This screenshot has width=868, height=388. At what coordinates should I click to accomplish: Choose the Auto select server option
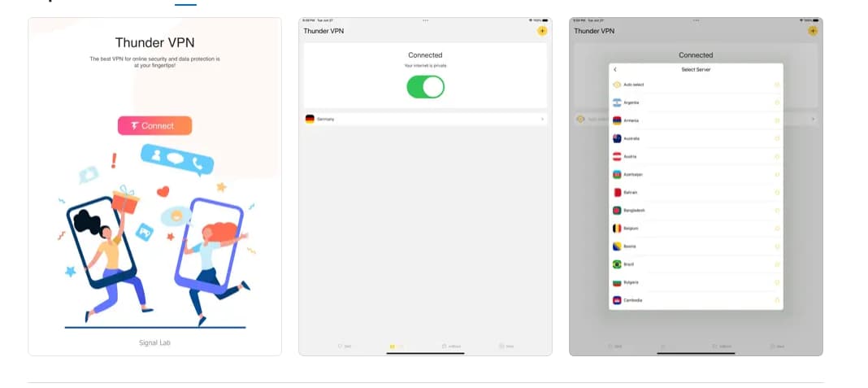coord(696,85)
